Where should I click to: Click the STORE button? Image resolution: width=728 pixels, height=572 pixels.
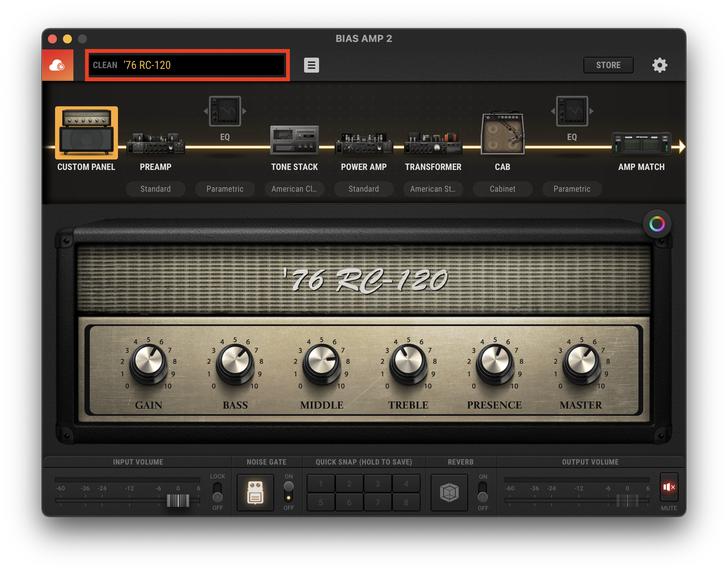(608, 65)
